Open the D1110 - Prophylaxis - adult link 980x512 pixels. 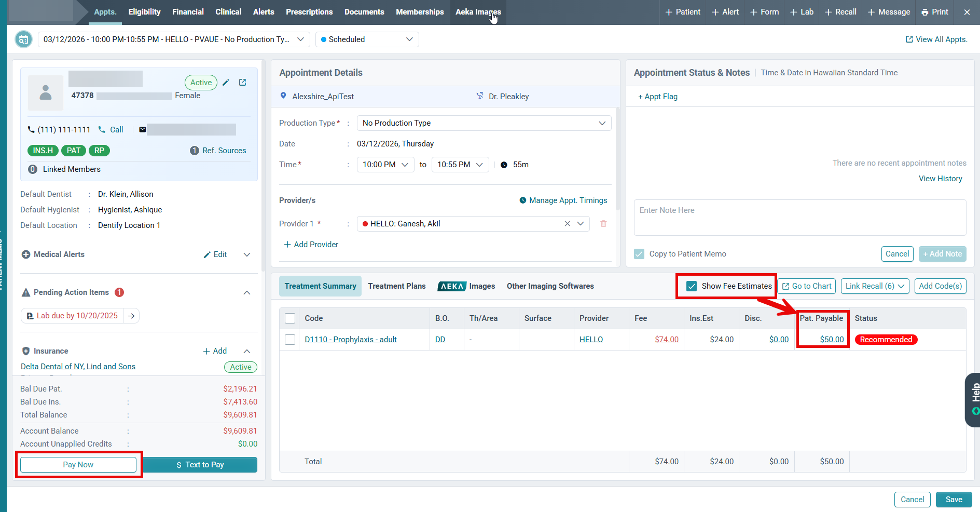point(351,340)
